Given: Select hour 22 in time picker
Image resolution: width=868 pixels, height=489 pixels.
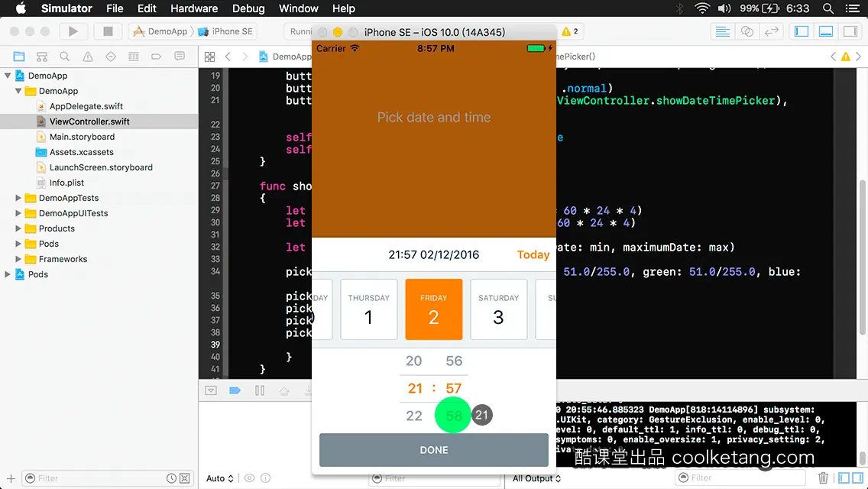Looking at the screenshot, I should 413,416.
